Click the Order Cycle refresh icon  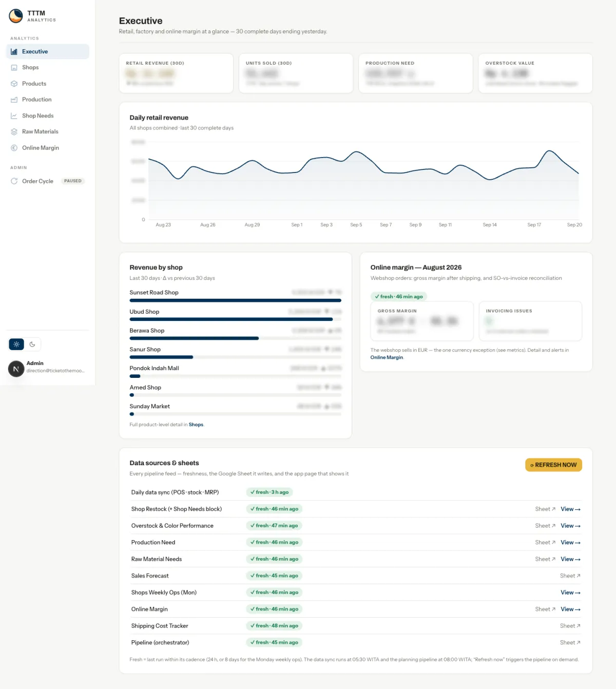pyautogui.click(x=14, y=181)
